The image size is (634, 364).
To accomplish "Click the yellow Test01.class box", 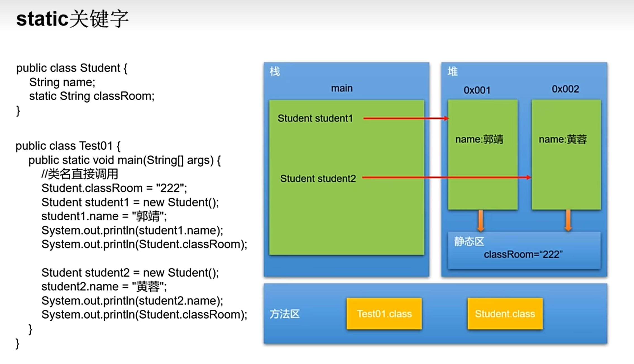I will click(384, 314).
